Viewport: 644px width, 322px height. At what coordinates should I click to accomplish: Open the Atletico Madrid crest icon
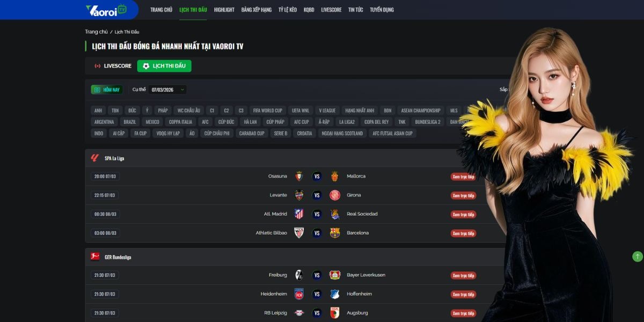click(299, 214)
